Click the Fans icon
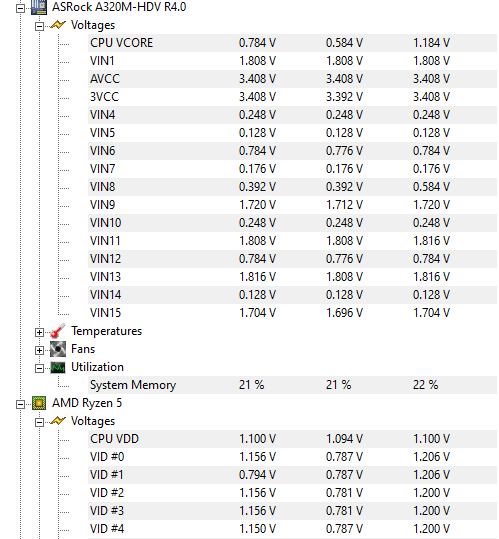Screen dimensions: 499x539 click(58, 349)
